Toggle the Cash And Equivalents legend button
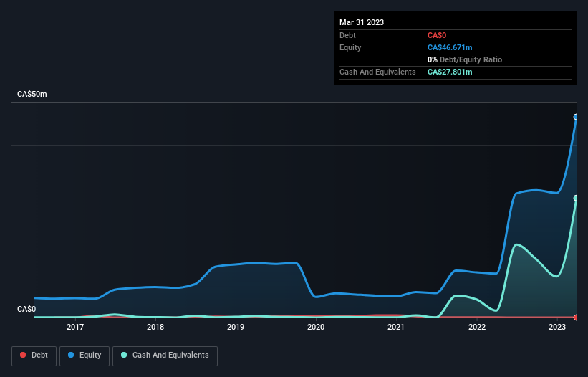Screen dimensions: 588x377 coord(165,355)
